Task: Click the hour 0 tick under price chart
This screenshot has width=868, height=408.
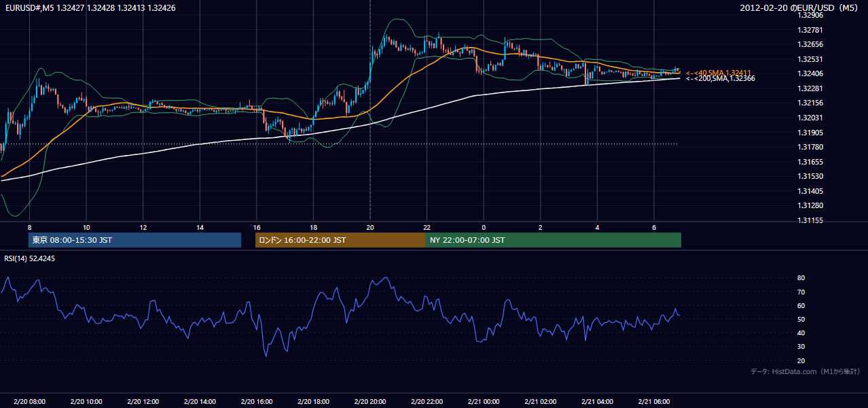Action: tap(484, 226)
